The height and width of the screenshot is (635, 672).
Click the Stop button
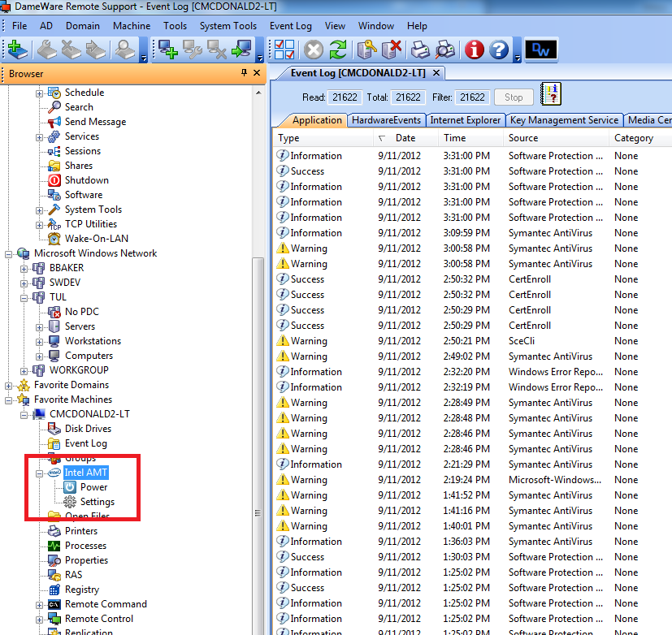coord(514,97)
